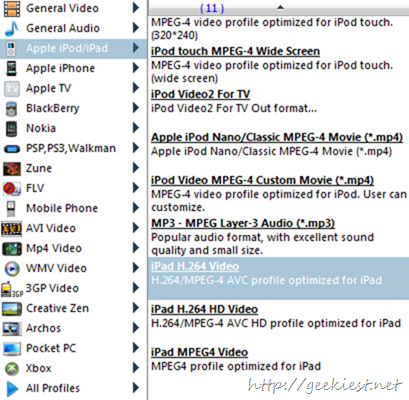Click the Zune player icon
Image resolution: width=409 pixels, height=400 pixels.
[x=12, y=169]
